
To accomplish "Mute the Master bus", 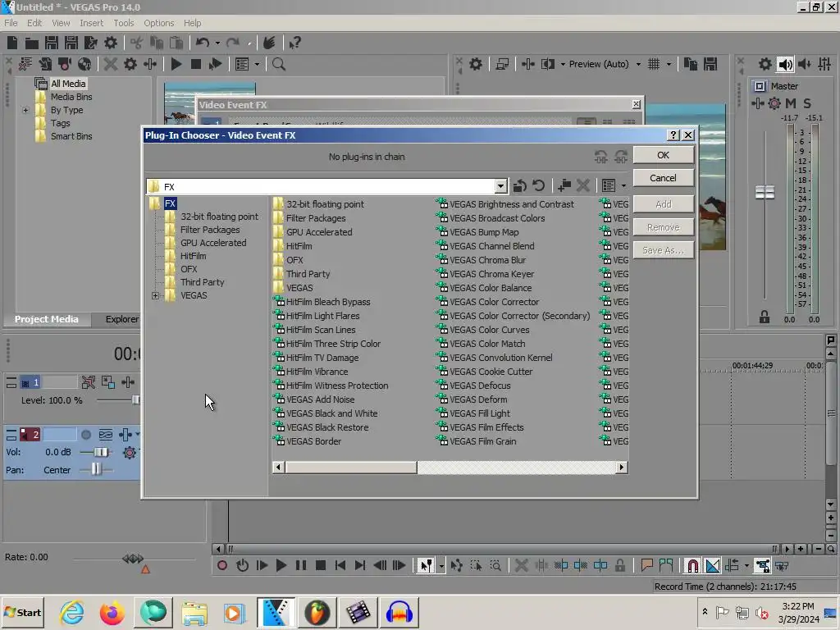I will tap(791, 103).
